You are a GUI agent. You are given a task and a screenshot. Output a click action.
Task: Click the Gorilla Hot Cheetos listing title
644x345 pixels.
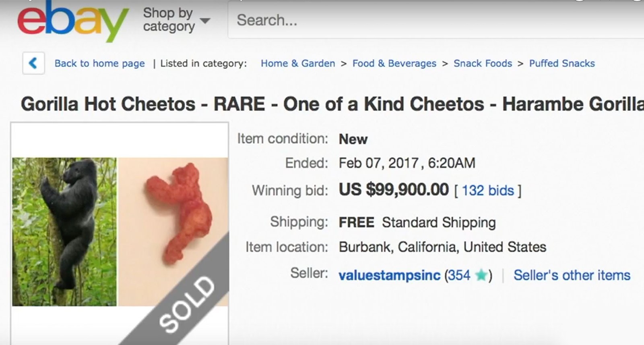[x=332, y=104]
